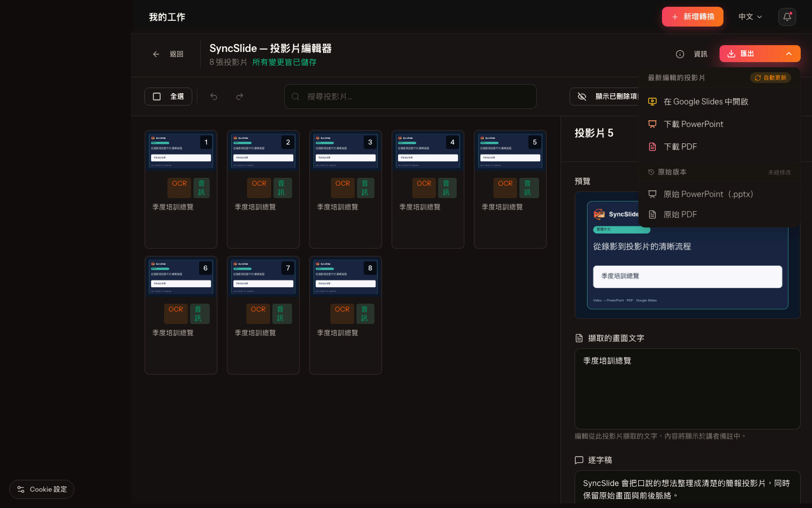Click the back arrow icon next to 返回
The image size is (812, 508).
[156, 54]
